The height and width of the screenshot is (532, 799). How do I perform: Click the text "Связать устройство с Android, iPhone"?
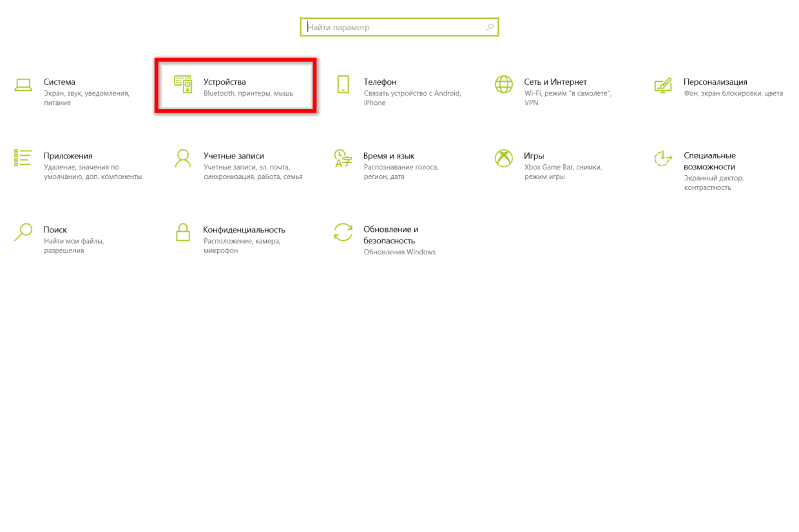(x=412, y=98)
